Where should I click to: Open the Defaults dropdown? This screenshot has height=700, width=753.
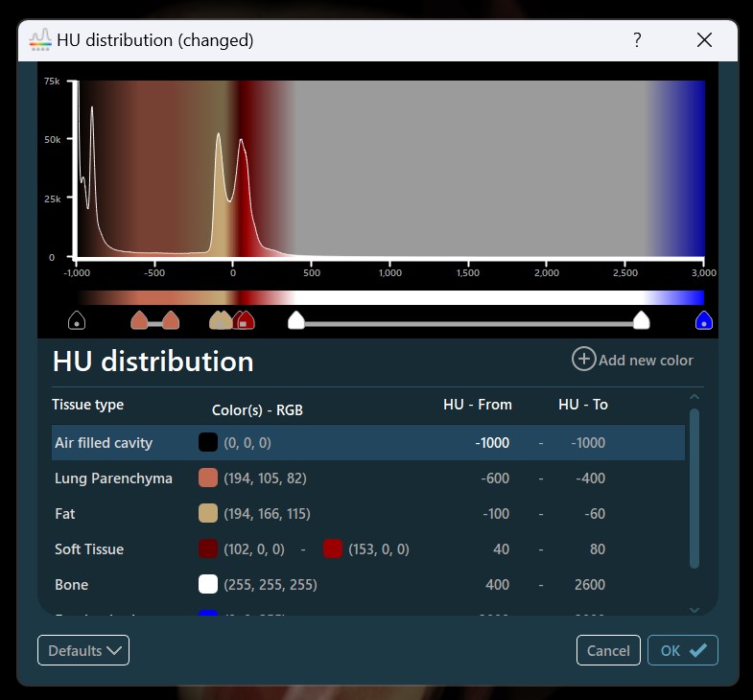pyautogui.click(x=83, y=650)
